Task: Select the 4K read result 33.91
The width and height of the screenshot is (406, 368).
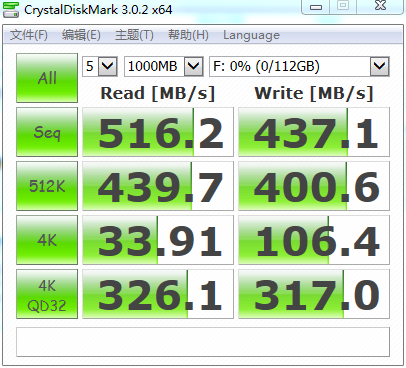Action: click(x=158, y=240)
